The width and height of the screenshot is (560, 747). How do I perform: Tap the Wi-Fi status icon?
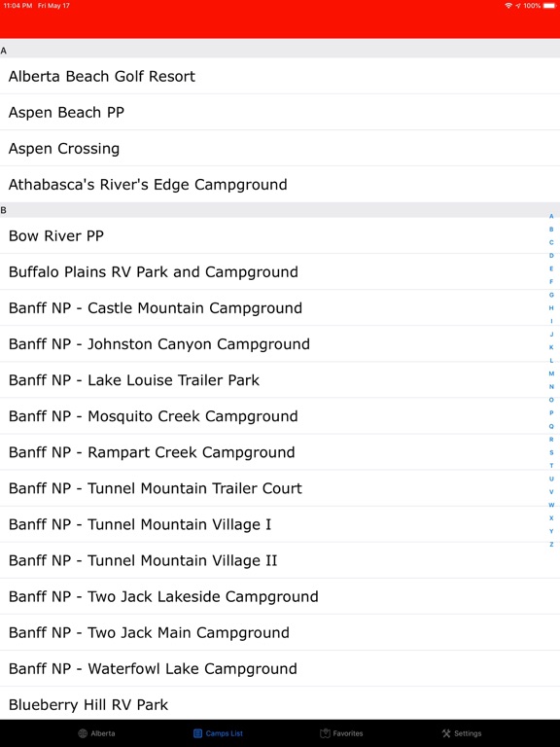[x=508, y=6]
